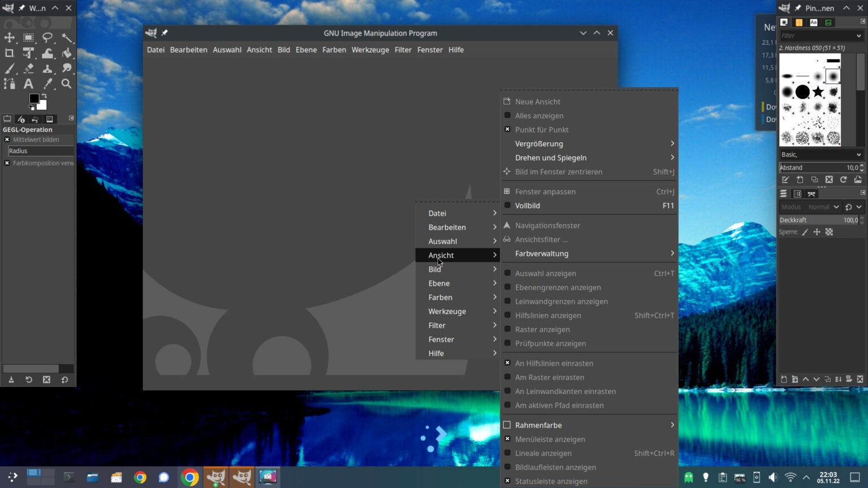Select the Crop tool
The height and width of the screenshot is (488, 868).
(x=10, y=53)
